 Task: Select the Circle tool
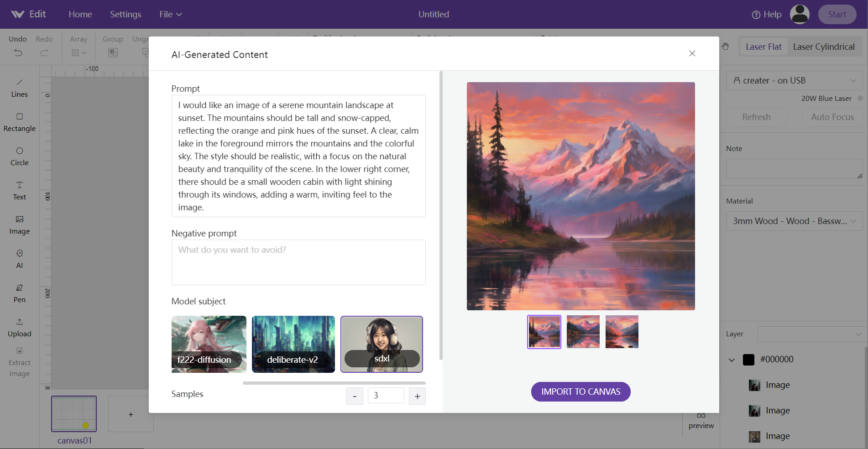click(x=19, y=156)
